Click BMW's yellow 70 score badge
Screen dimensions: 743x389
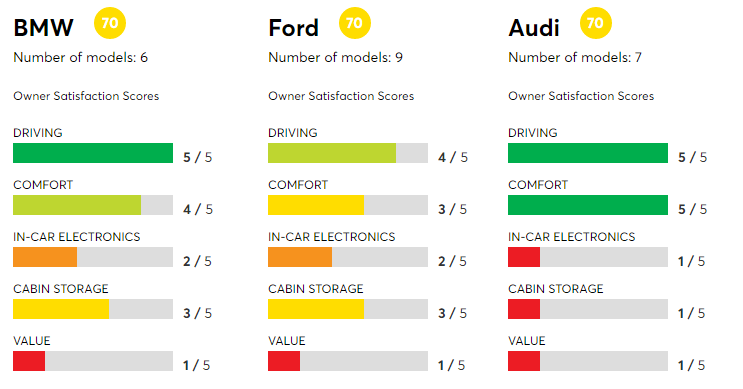coord(110,23)
